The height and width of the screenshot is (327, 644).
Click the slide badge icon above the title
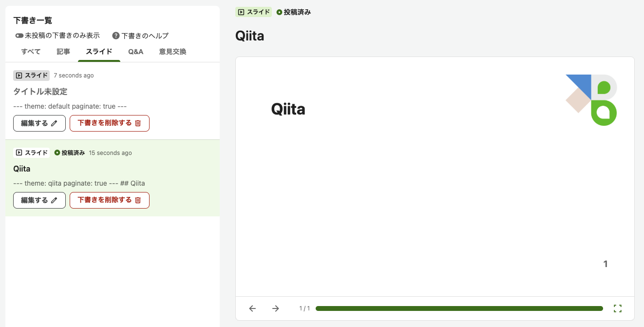(x=241, y=12)
